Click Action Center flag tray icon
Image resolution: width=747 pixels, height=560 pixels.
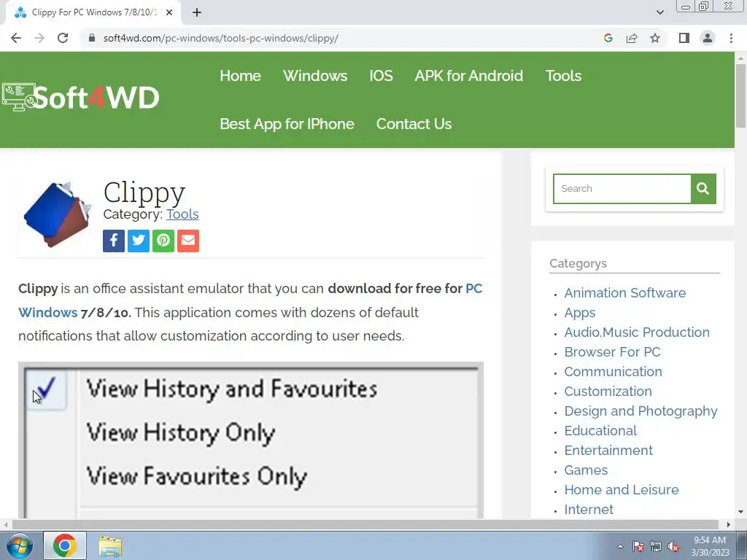pos(638,546)
